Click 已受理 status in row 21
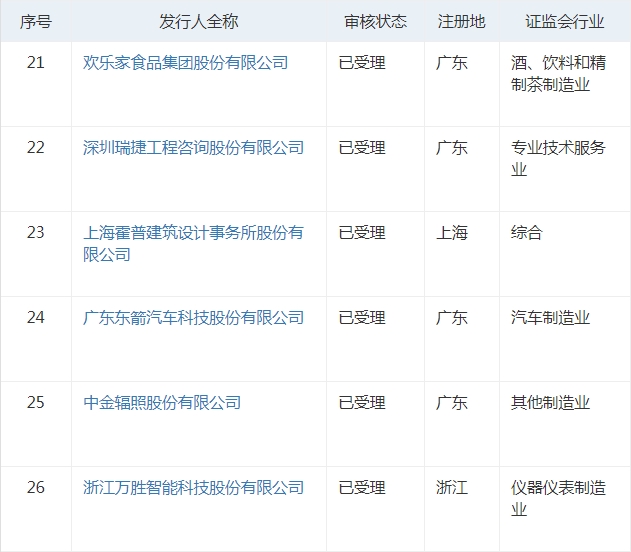 pos(362,63)
